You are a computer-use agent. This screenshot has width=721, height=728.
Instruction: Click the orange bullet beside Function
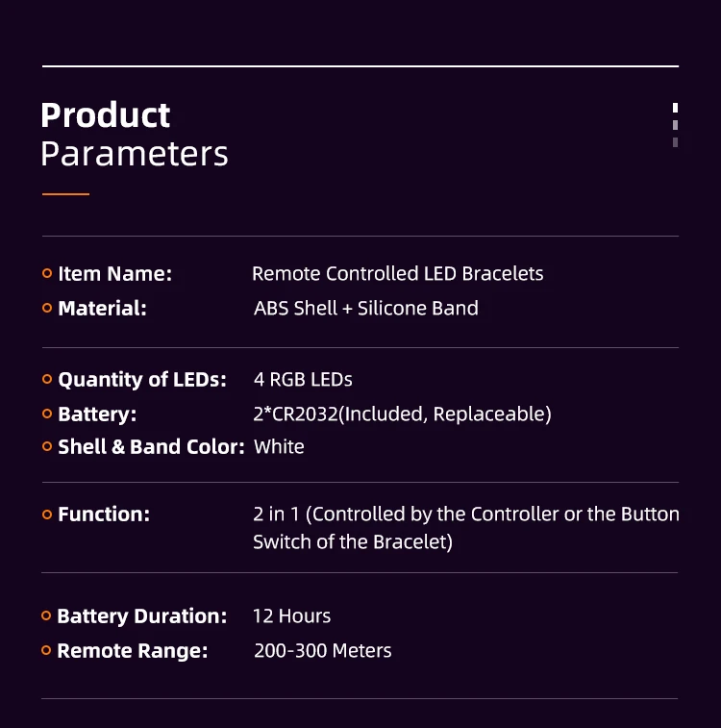(47, 515)
